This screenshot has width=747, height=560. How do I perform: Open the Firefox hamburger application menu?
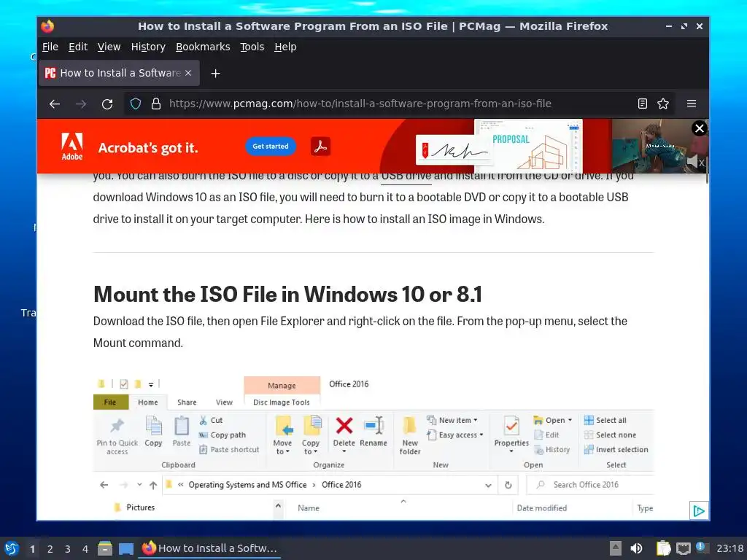click(692, 104)
